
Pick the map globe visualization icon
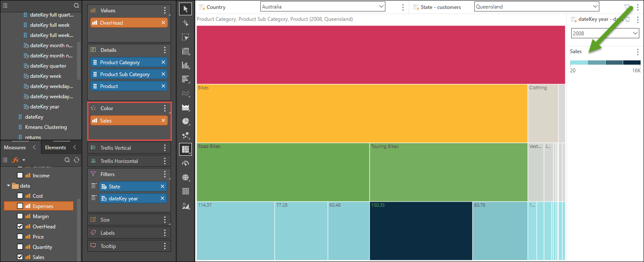pyautogui.click(x=185, y=177)
